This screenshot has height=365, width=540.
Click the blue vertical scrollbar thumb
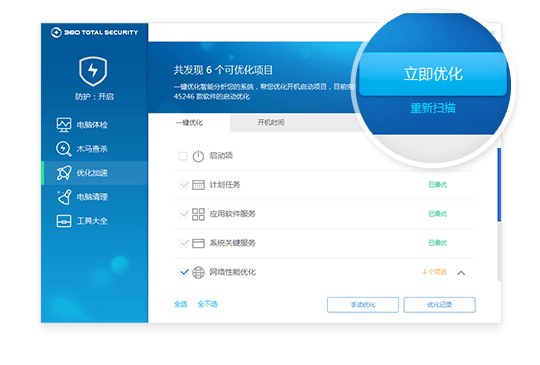pyautogui.click(x=499, y=185)
